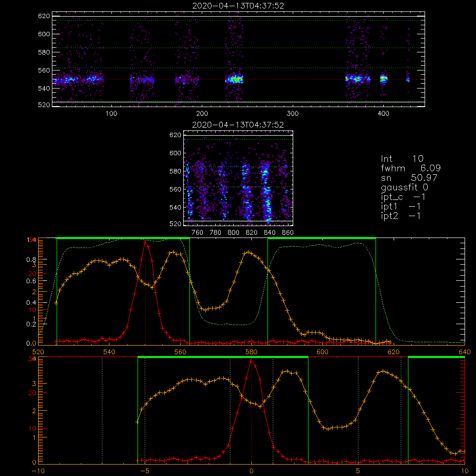Image resolution: width=476 pixels, height=476 pixels.
Task: Click the white '0.2' y-axis label
Action: point(32,324)
